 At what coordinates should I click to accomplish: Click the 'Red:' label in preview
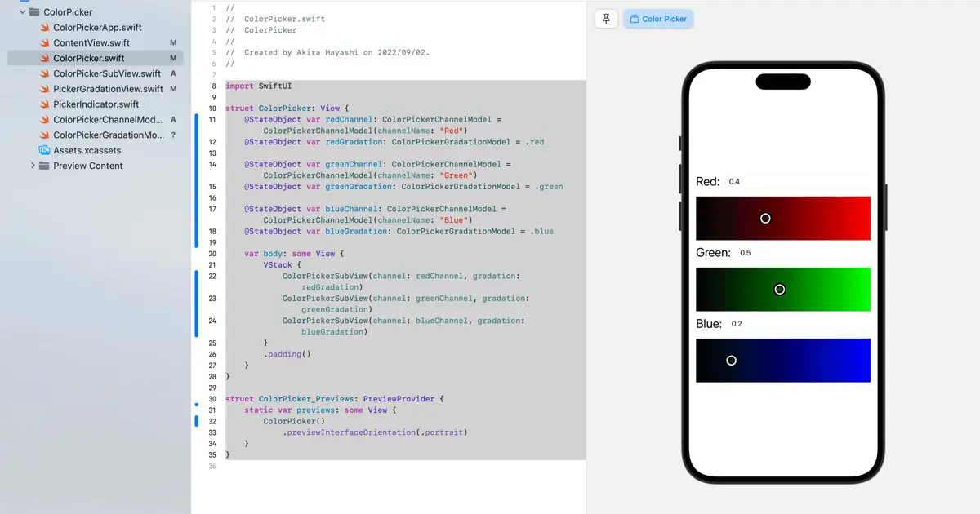click(707, 182)
